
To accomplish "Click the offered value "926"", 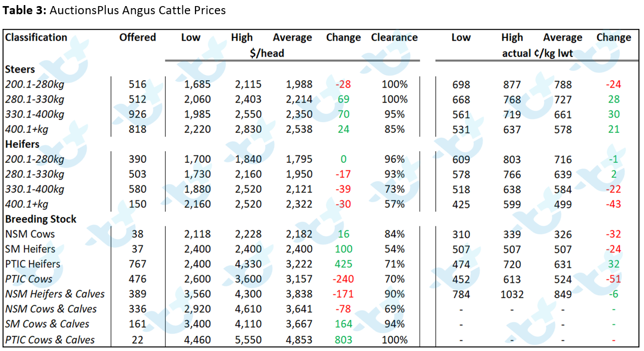I will coord(137,115).
